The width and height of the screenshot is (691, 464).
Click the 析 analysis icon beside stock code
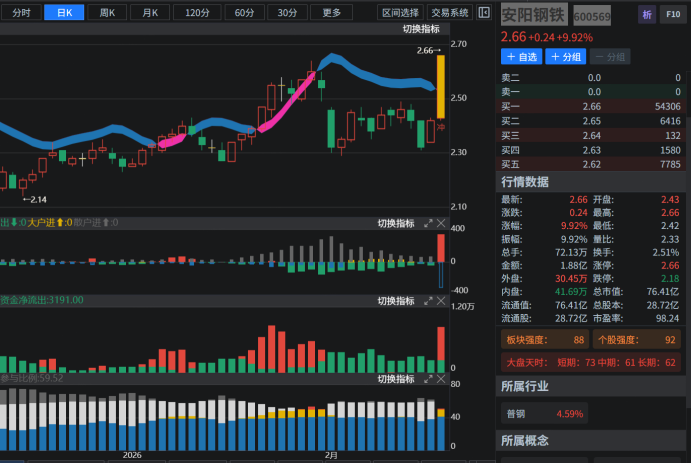click(647, 15)
